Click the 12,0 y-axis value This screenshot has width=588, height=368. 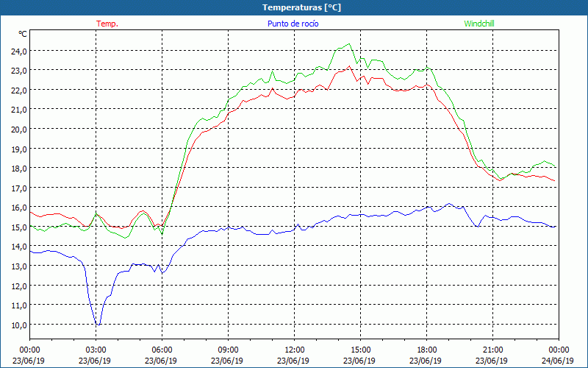[x=18, y=286]
